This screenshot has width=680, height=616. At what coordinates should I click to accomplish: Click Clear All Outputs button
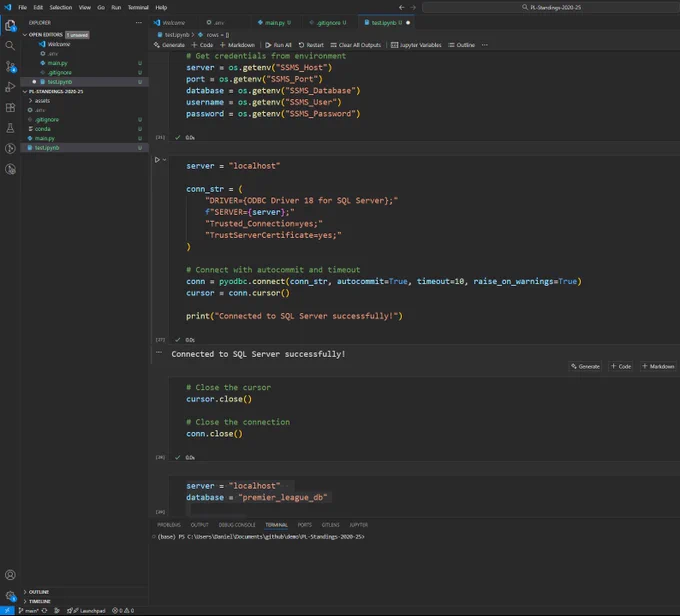click(x=356, y=45)
